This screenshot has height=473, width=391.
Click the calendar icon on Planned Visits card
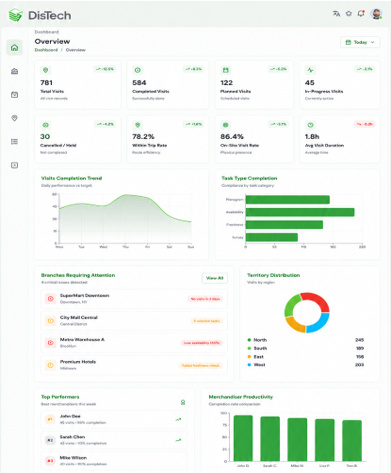226,70
